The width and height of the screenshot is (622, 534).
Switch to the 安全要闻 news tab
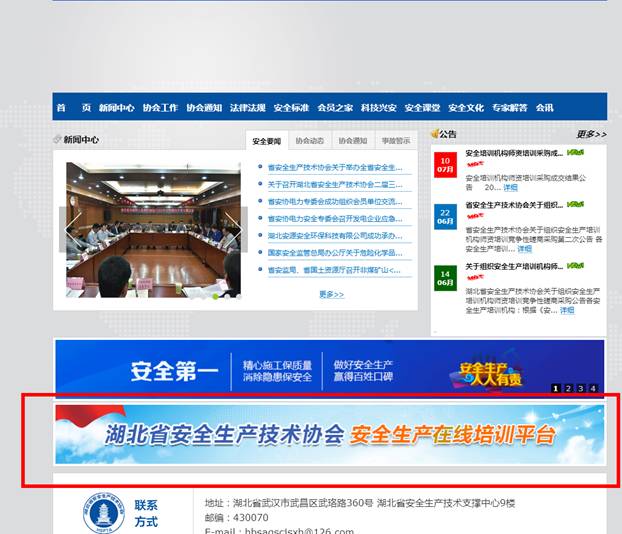click(267, 141)
